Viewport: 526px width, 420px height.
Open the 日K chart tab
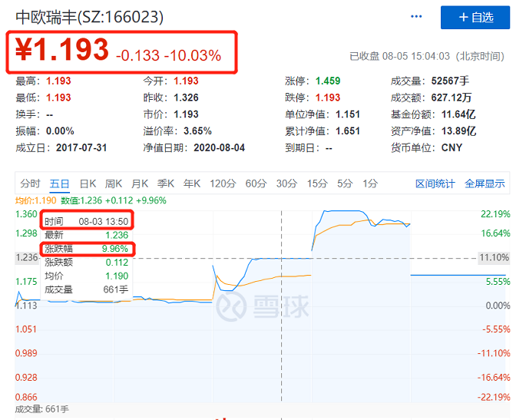(x=88, y=184)
